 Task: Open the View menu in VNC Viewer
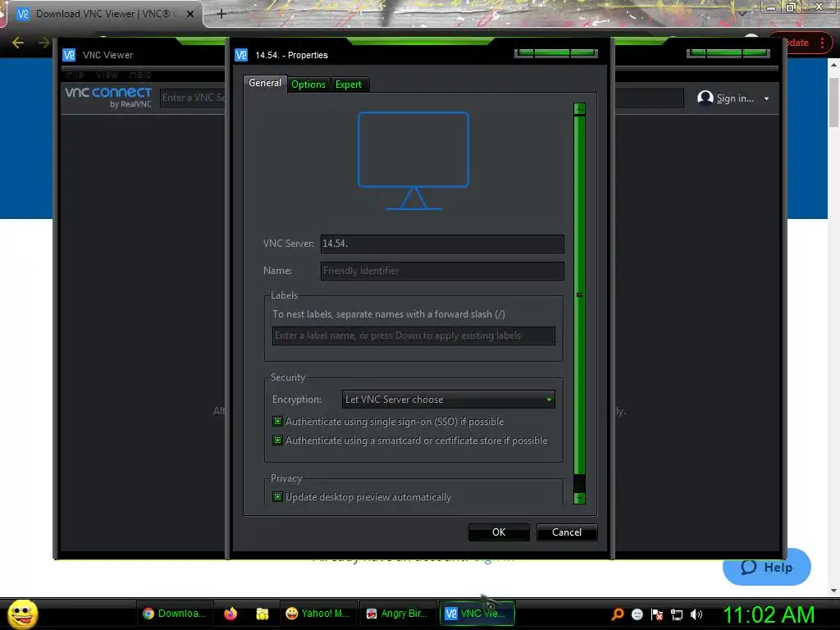pyautogui.click(x=107, y=74)
